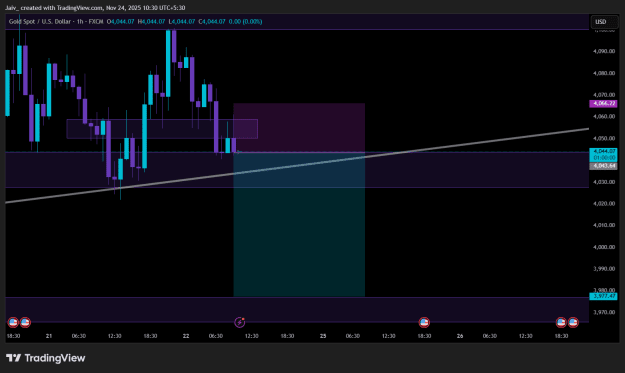This screenshot has width=625, height=373.
Task: Select the green profit target zone of the short position
Action: click(x=299, y=224)
